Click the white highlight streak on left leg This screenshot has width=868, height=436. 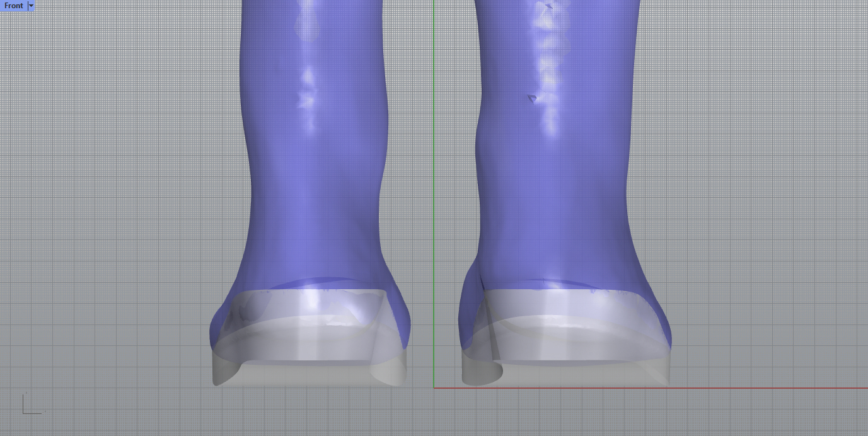coord(308,88)
